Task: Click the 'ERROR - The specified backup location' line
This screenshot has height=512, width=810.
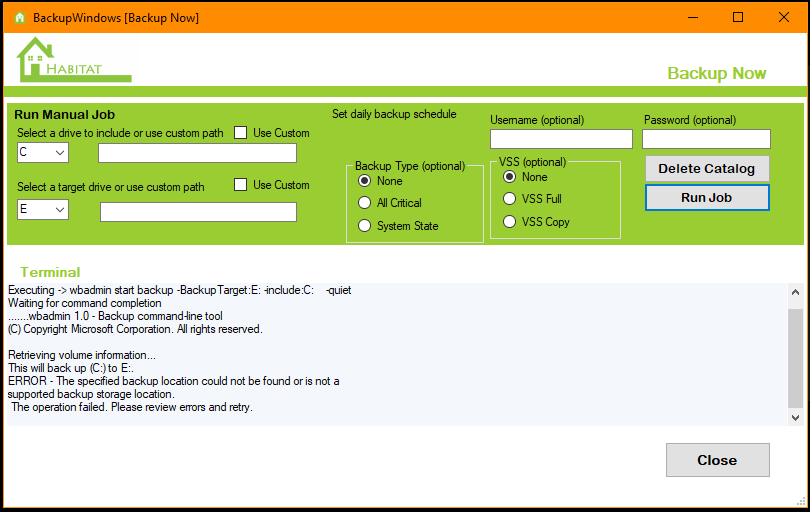Action: [174, 381]
